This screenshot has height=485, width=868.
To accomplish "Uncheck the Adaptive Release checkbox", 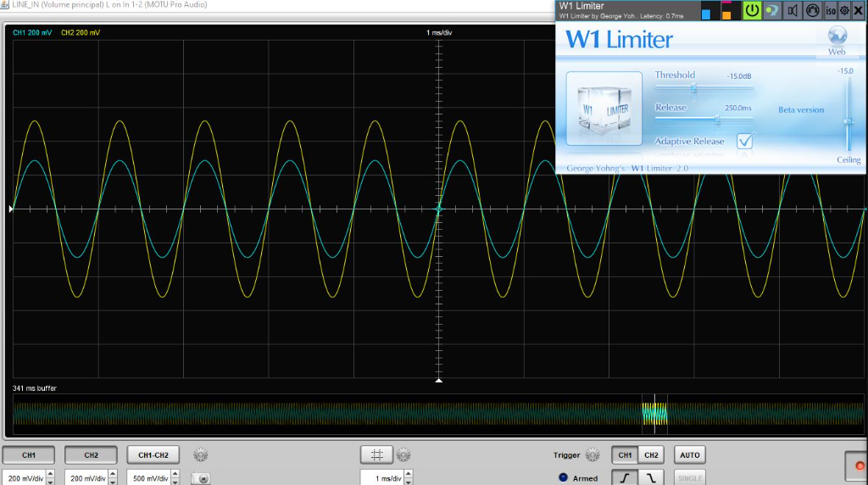I will coord(745,141).
